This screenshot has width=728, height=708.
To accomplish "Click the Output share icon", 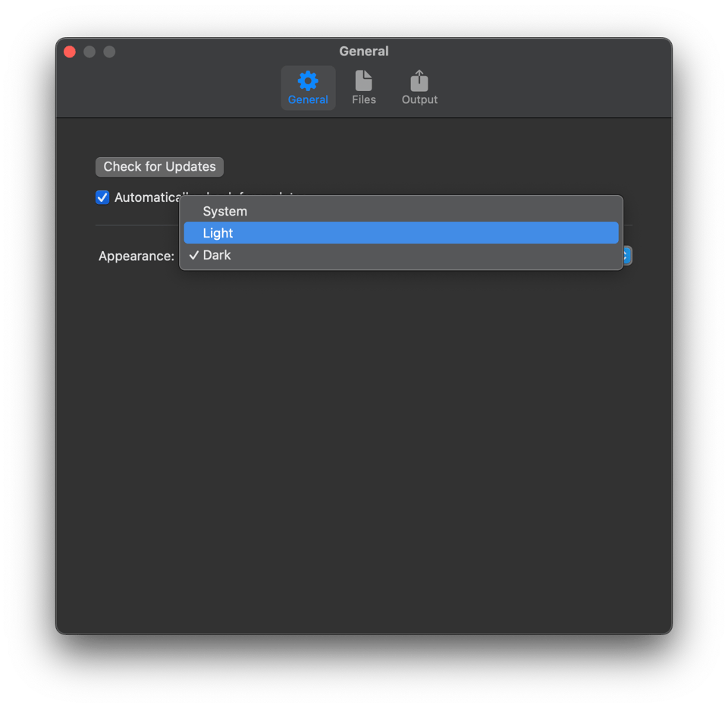I will (419, 80).
